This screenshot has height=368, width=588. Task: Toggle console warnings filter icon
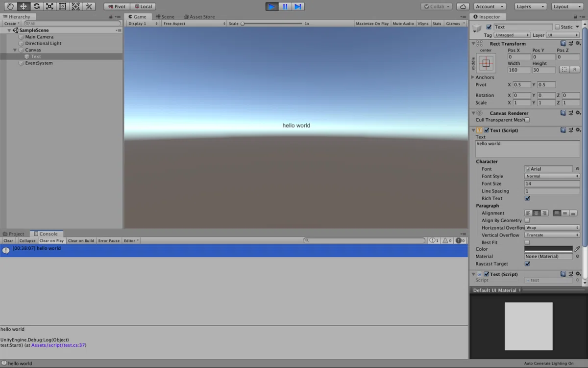pyautogui.click(x=447, y=240)
